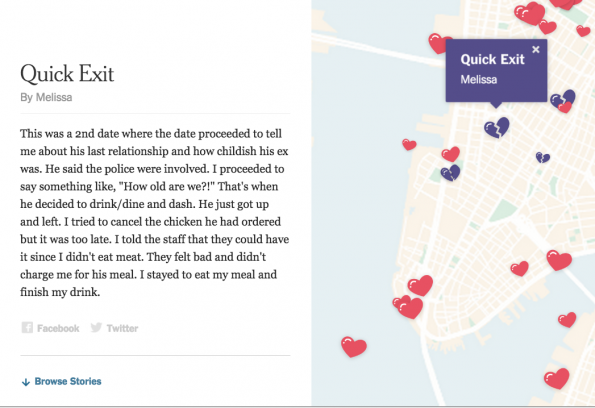Click the broken heart pair right of popup
The width and height of the screenshot is (595, 408).
pyautogui.click(x=563, y=101)
